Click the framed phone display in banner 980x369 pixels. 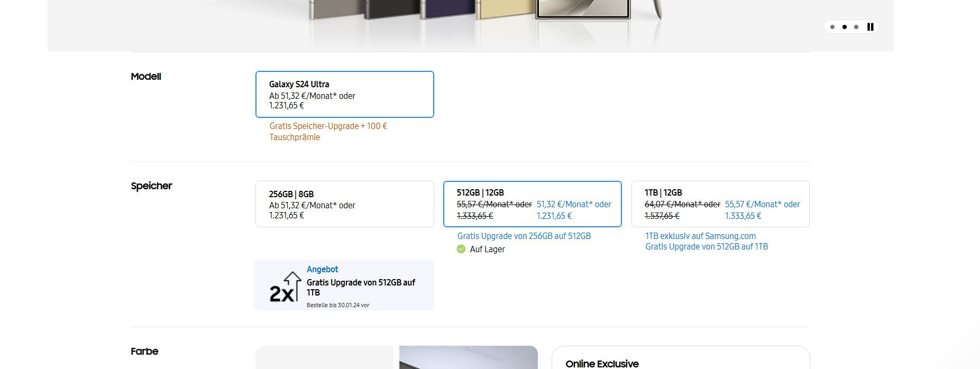tap(583, 10)
